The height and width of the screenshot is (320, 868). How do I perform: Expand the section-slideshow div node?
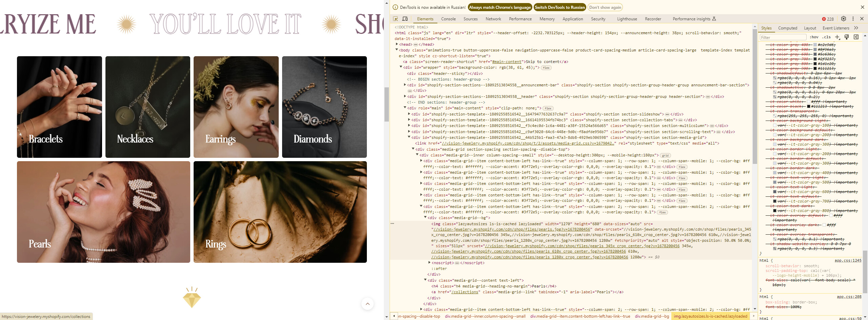click(x=409, y=114)
